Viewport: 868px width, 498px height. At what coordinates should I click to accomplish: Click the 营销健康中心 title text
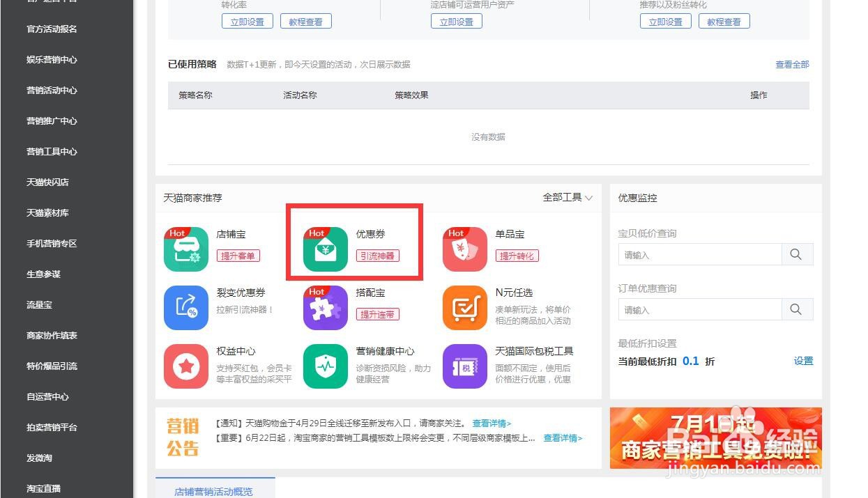click(386, 351)
